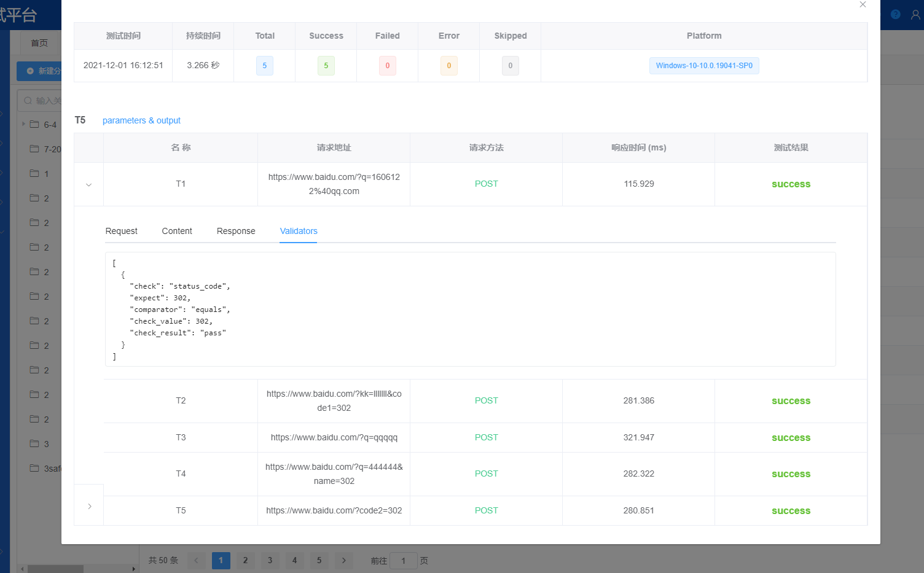Switch to the Request tab
The image size is (924, 573).
coord(122,231)
